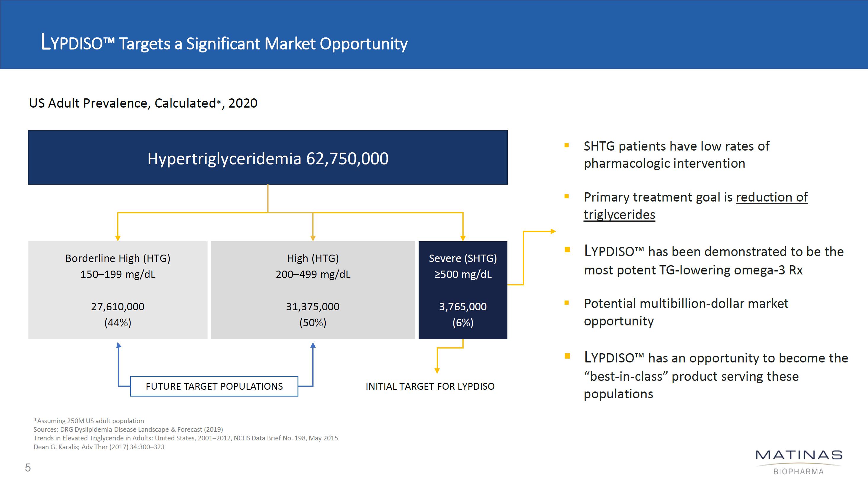This screenshot has height=489, width=868.
Task: Click the yellow arrowhead above Initial Target text
Action: click(437, 371)
